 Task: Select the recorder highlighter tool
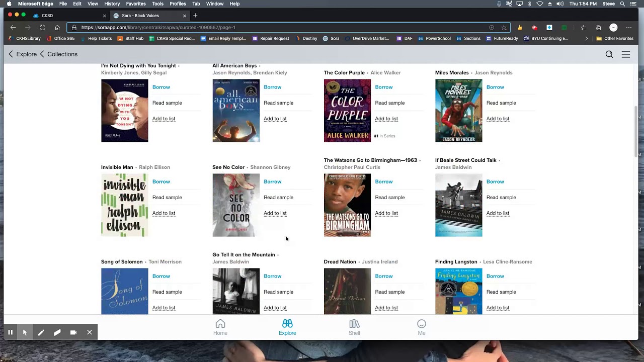[57, 332]
